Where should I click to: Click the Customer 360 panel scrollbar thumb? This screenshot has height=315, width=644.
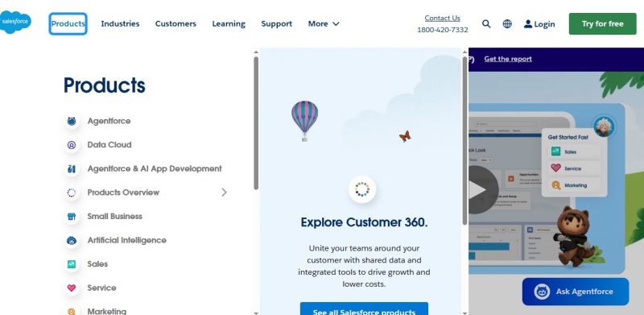[x=465, y=140]
